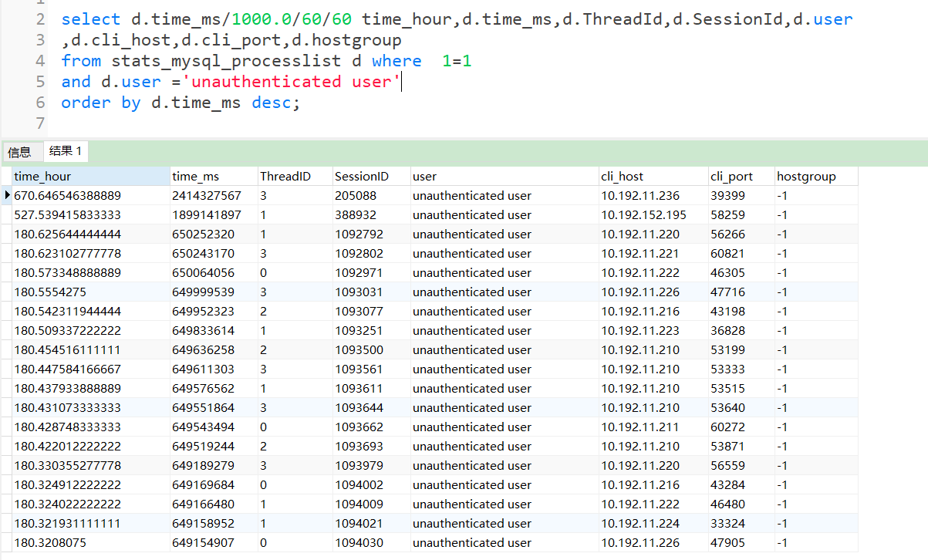The width and height of the screenshot is (928, 560).
Task: Select cli_port cell 60821
Action: click(x=741, y=254)
